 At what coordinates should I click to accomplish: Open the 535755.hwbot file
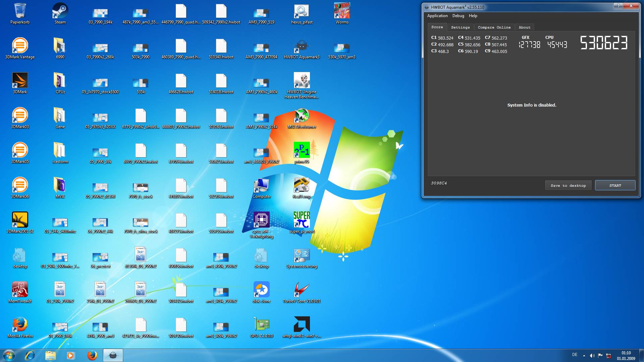tap(221, 223)
